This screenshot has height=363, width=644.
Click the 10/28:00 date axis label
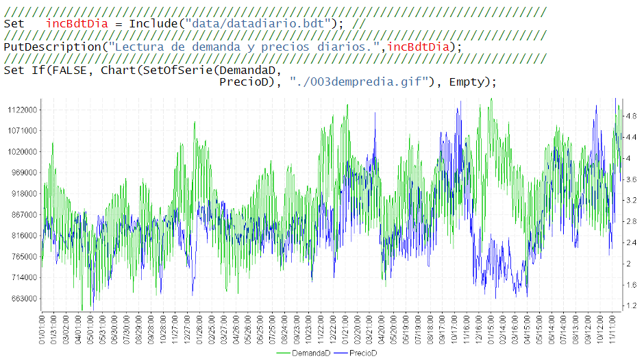click(x=163, y=329)
